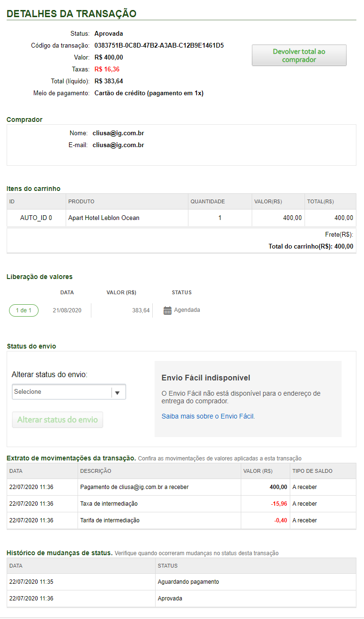Click the 1 de 1 installment badge
This screenshot has height=619, width=364.
pyautogui.click(x=24, y=310)
